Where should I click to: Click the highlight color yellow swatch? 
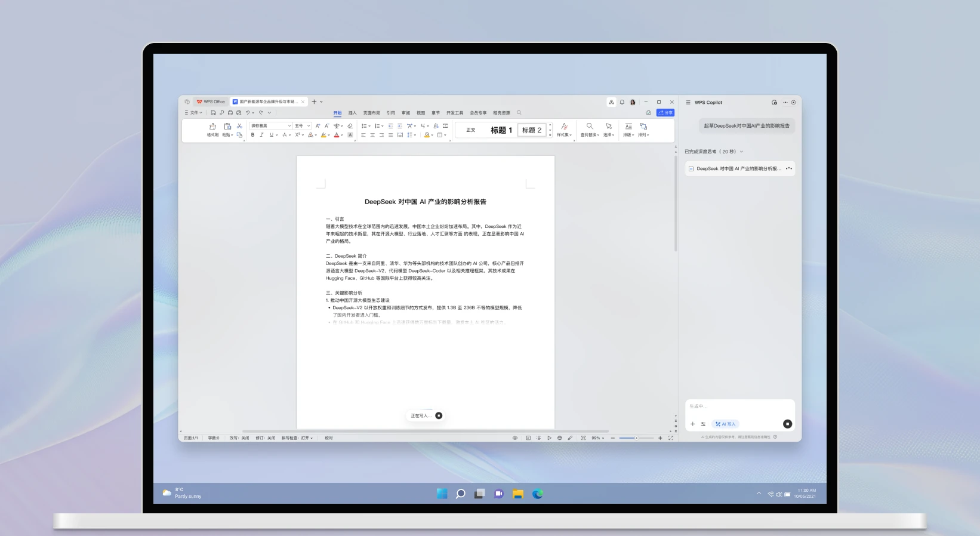point(323,135)
